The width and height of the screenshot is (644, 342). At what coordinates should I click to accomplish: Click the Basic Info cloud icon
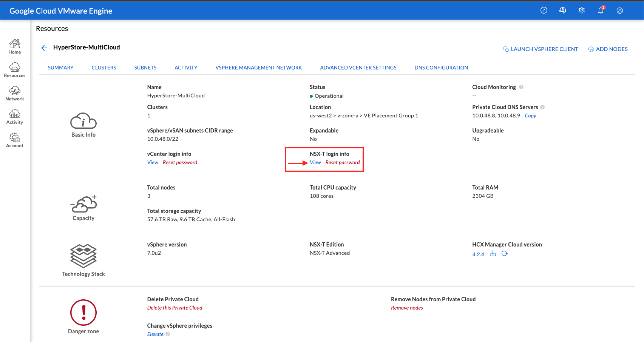pos(83,121)
